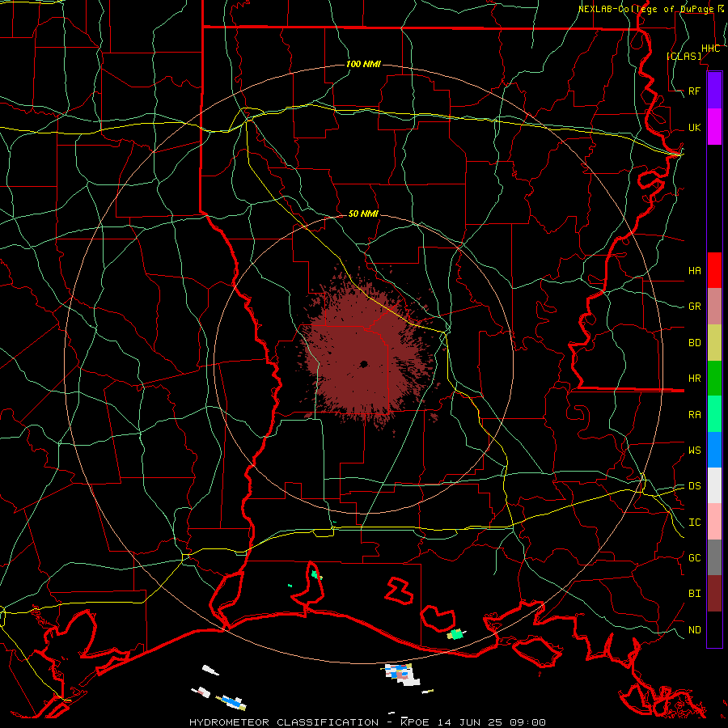This screenshot has height=728, width=728.
Task: Pick the dark green HR legend swatch
Action: pos(714,379)
